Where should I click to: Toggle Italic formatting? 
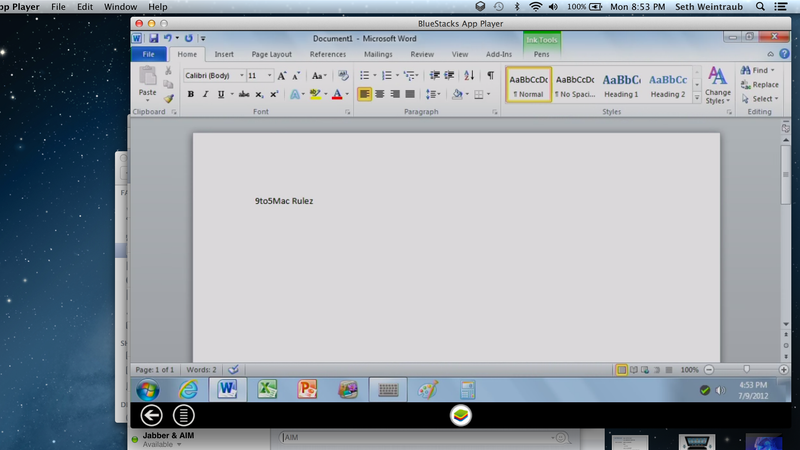[x=206, y=94]
